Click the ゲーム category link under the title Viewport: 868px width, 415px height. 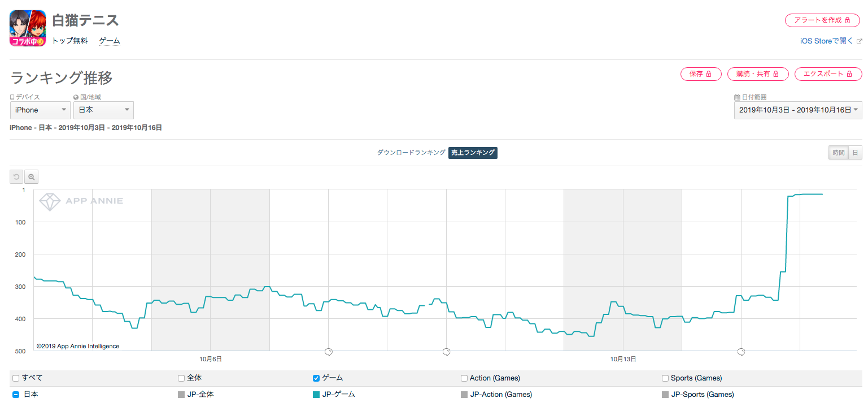[110, 41]
